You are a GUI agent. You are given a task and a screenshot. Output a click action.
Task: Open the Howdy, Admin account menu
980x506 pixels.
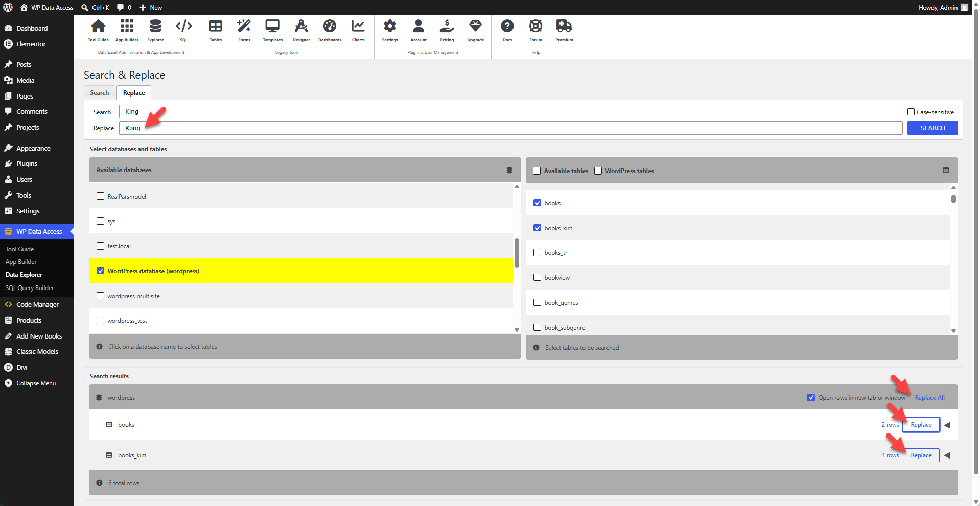pyautogui.click(x=943, y=7)
